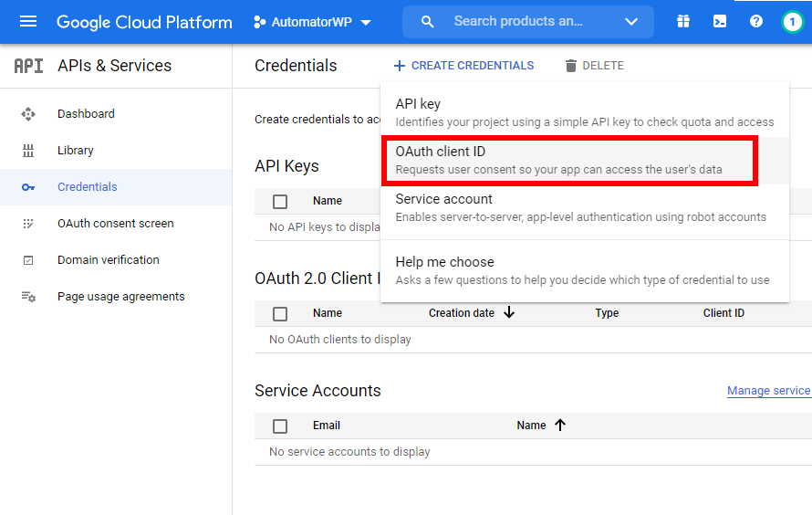Tick the API Keys select-all checkbox
The height and width of the screenshot is (515, 812).
(x=280, y=202)
